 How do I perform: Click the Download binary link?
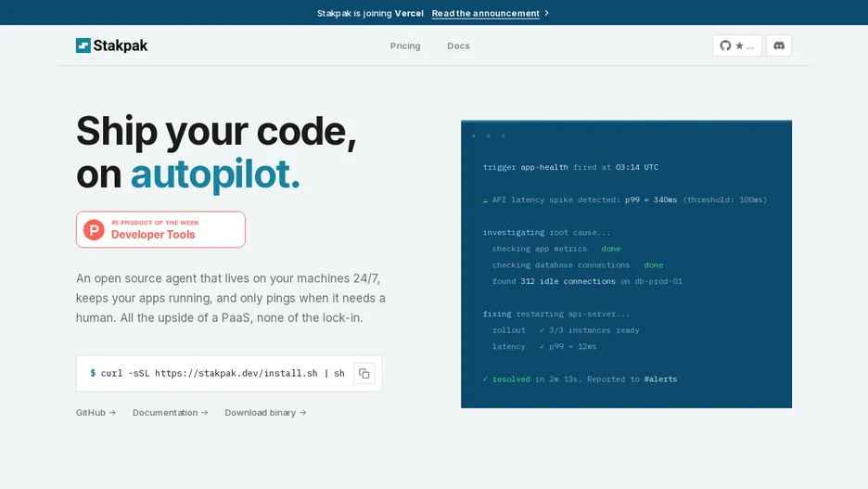point(265,413)
